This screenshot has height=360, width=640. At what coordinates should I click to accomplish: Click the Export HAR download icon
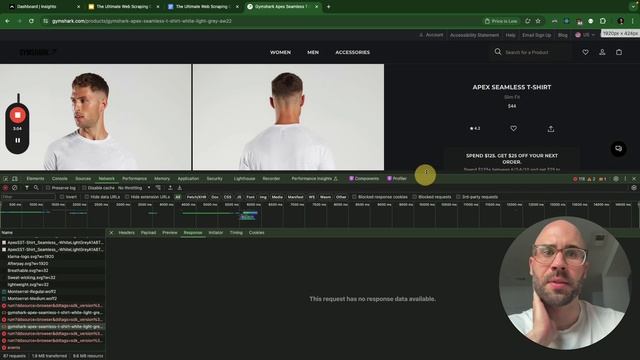180,188
